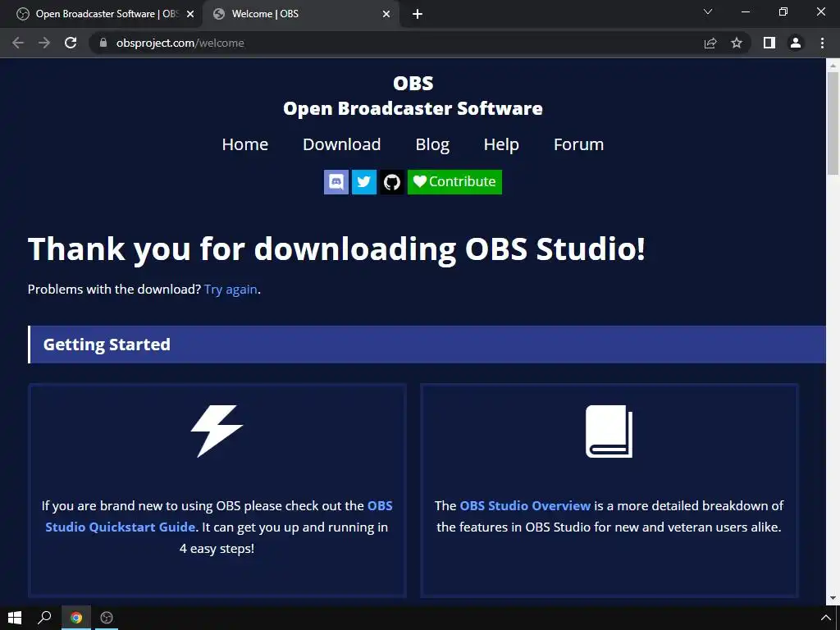Click the page scrollbar thumb
This screenshot has width=840, height=630.
[x=833, y=123]
